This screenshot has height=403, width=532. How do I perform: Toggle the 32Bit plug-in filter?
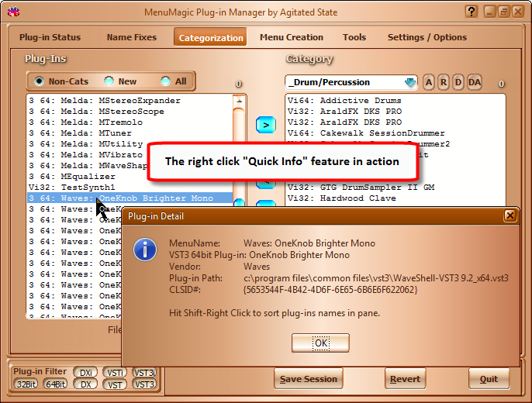pyautogui.click(x=26, y=384)
